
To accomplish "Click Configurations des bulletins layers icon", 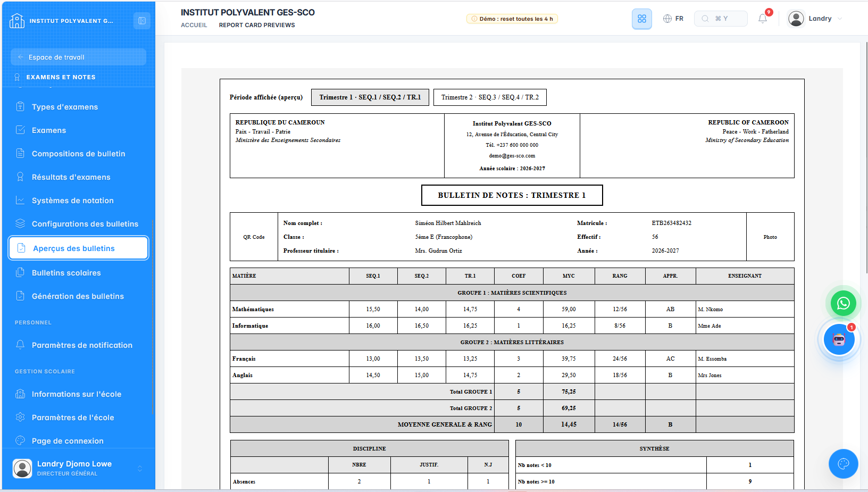I will [x=20, y=223].
